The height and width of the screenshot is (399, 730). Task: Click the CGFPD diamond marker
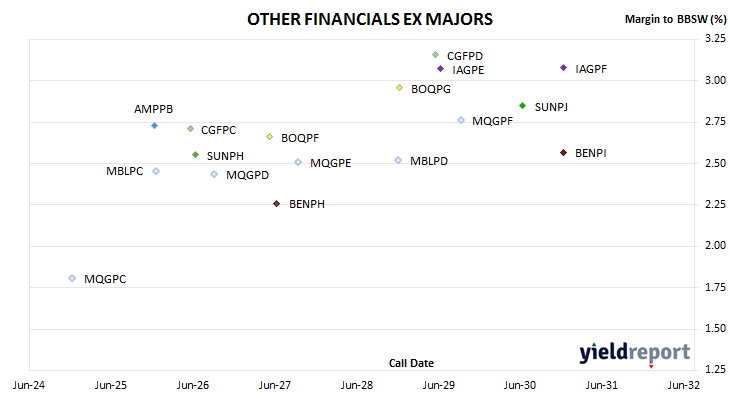[x=435, y=55]
